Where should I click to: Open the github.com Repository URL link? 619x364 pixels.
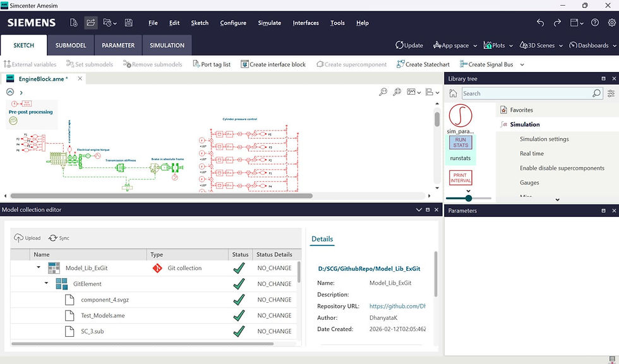(397, 306)
